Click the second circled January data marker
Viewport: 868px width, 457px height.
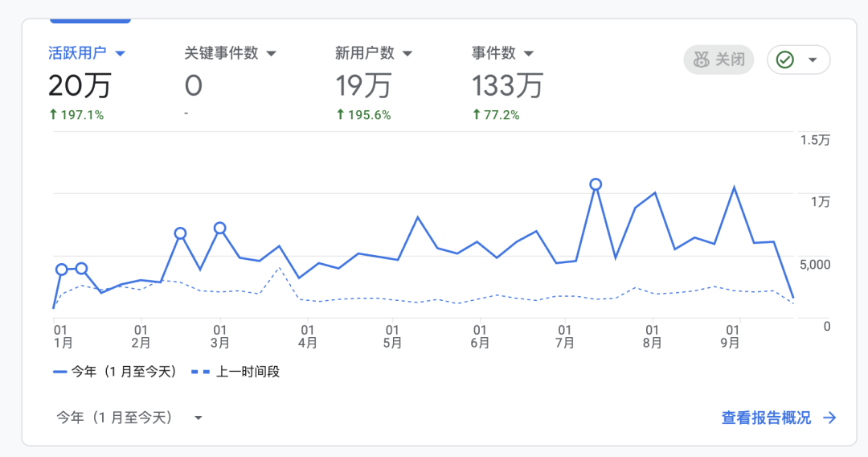click(x=81, y=269)
